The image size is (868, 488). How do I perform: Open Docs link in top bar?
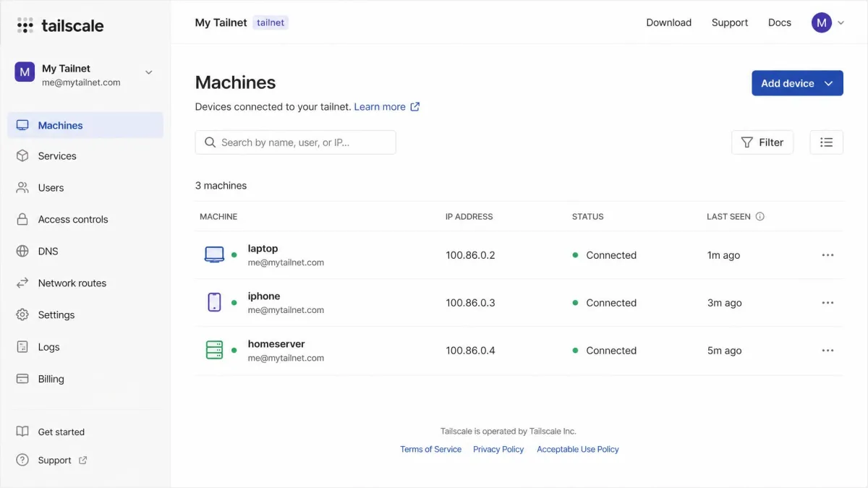tap(780, 22)
